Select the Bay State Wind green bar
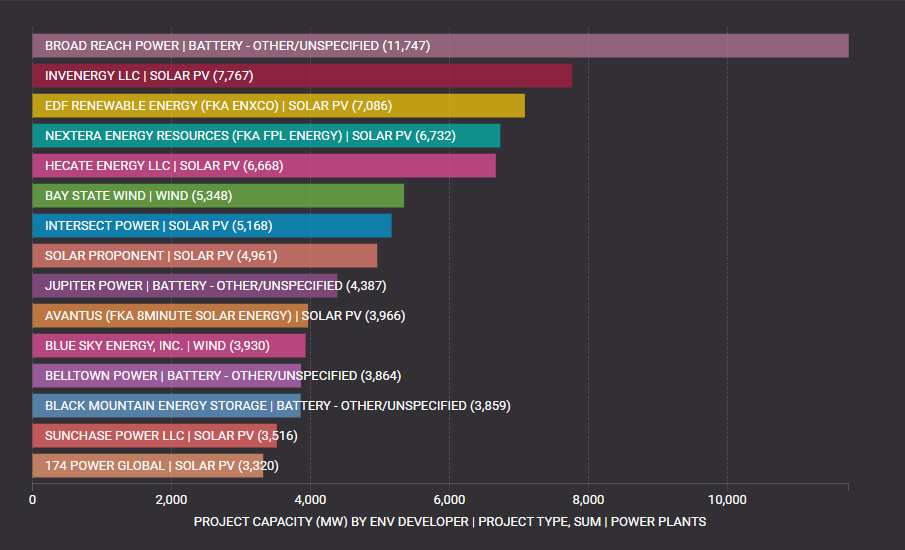The width and height of the screenshot is (905, 550). tap(218, 196)
